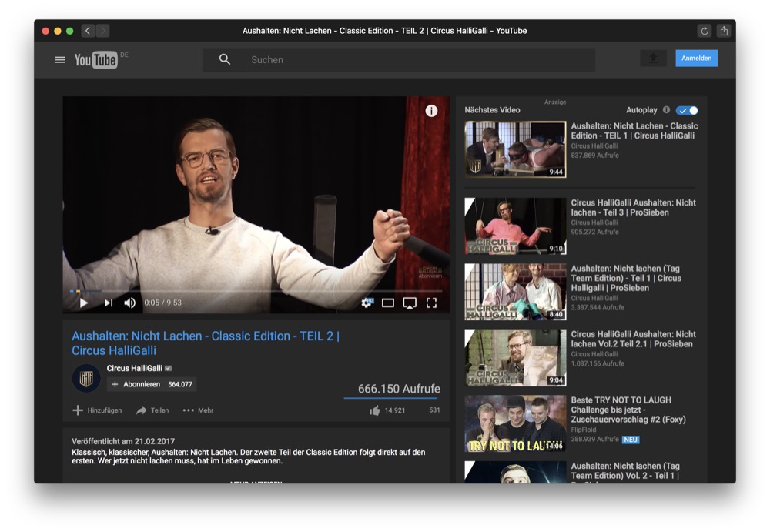
Task: Switch to theater mode view
Action: point(388,303)
